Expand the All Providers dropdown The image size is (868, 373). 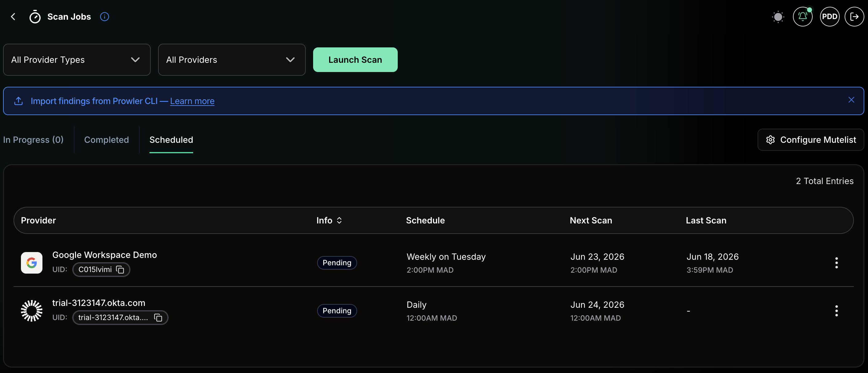(x=232, y=60)
